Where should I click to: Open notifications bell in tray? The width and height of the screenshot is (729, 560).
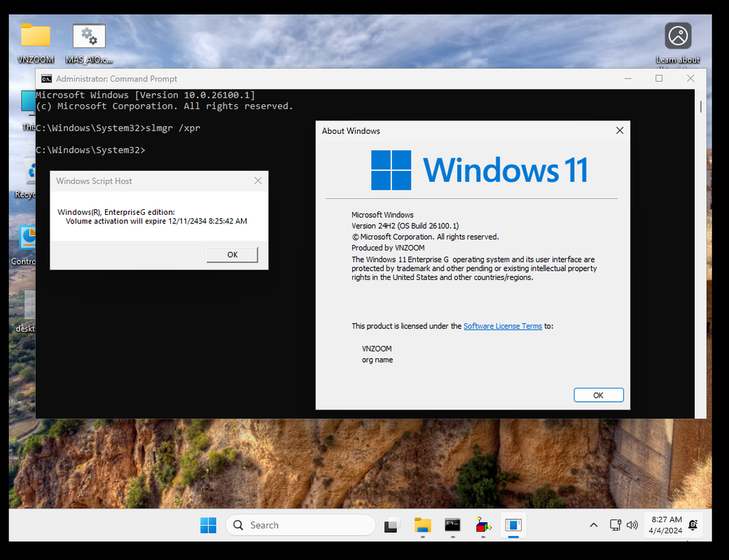pyautogui.click(x=693, y=525)
